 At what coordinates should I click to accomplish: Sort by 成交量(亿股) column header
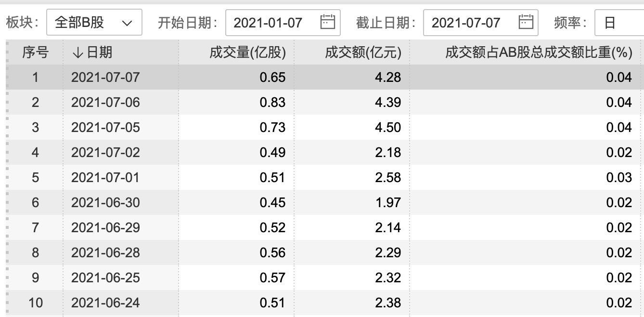(247, 53)
